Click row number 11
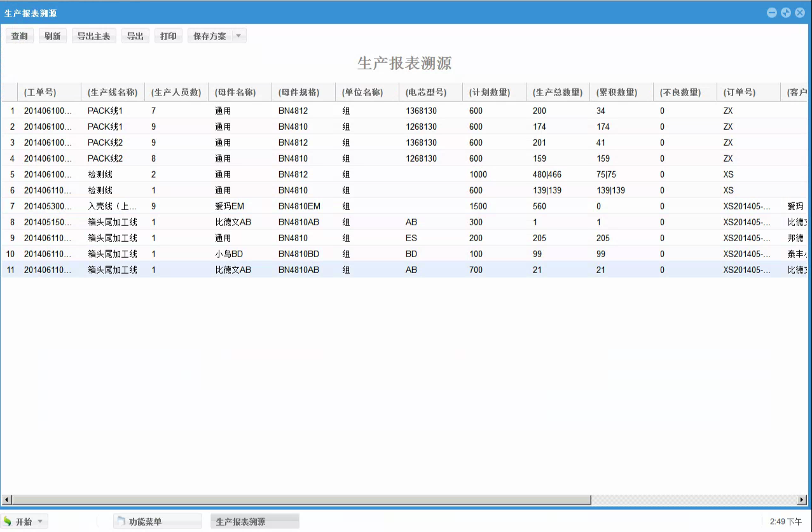Image resolution: width=812 pixels, height=532 pixels. (10, 270)
